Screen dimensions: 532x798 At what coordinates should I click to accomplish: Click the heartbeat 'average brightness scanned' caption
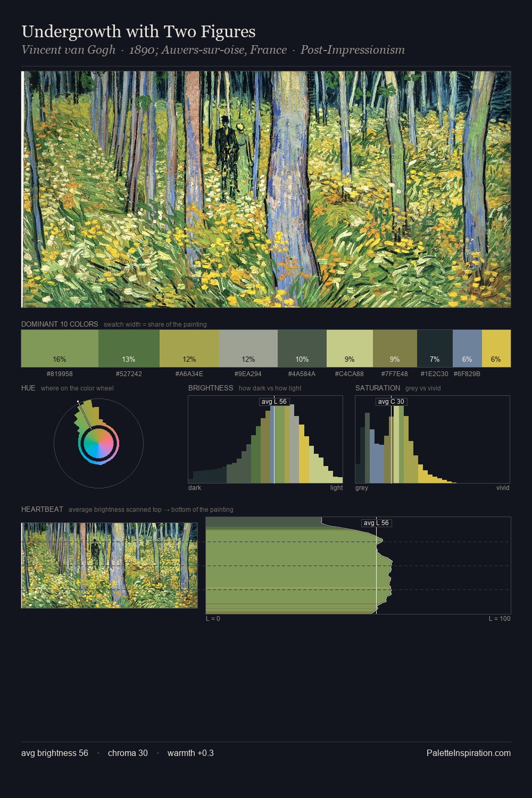pyautogui.click(x=151, y=510)
